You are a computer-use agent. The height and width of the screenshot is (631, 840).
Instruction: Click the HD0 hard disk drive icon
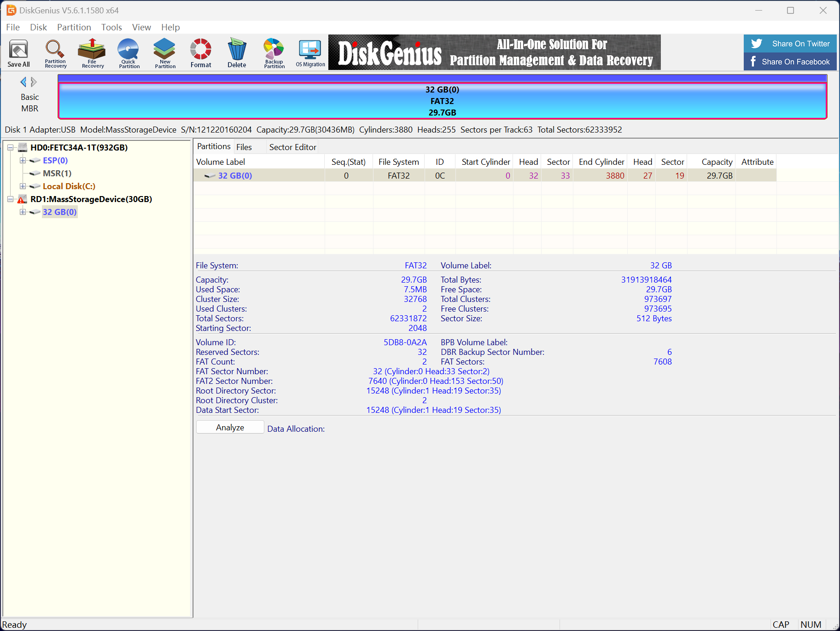pos(23,148)
